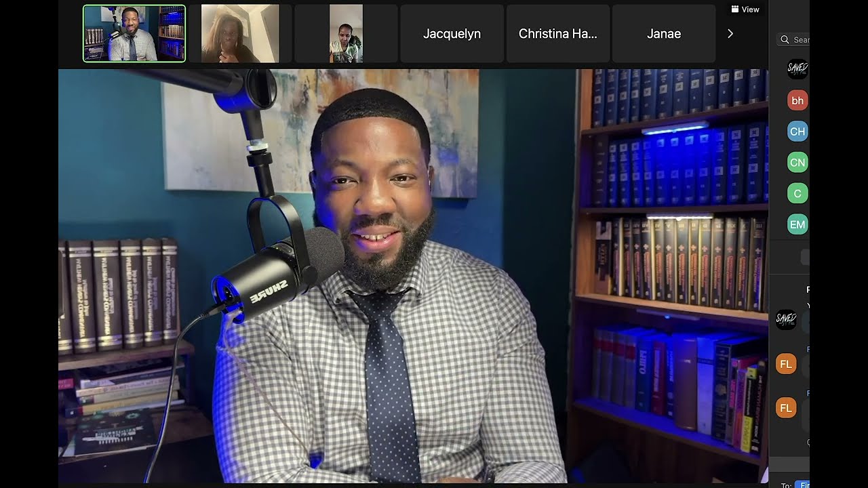Select the Saved logo avatar in participants list
The height and width of the screenshot is (488, 868).
(797, 69)
